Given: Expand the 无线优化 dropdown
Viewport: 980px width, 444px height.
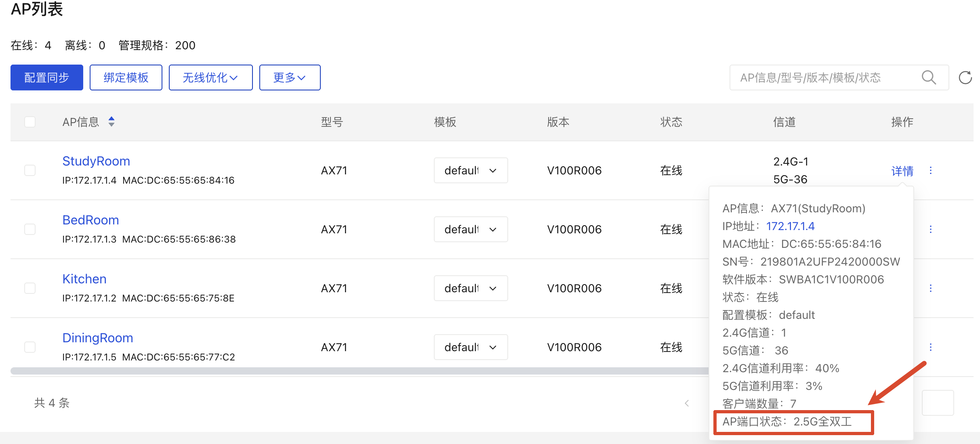Looking at the screenshot, I should pyautogui.click(x=210, y=77).
